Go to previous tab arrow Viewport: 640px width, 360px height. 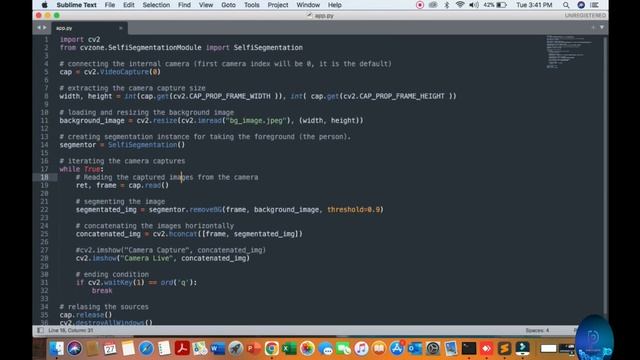click(x=39, y=28)
